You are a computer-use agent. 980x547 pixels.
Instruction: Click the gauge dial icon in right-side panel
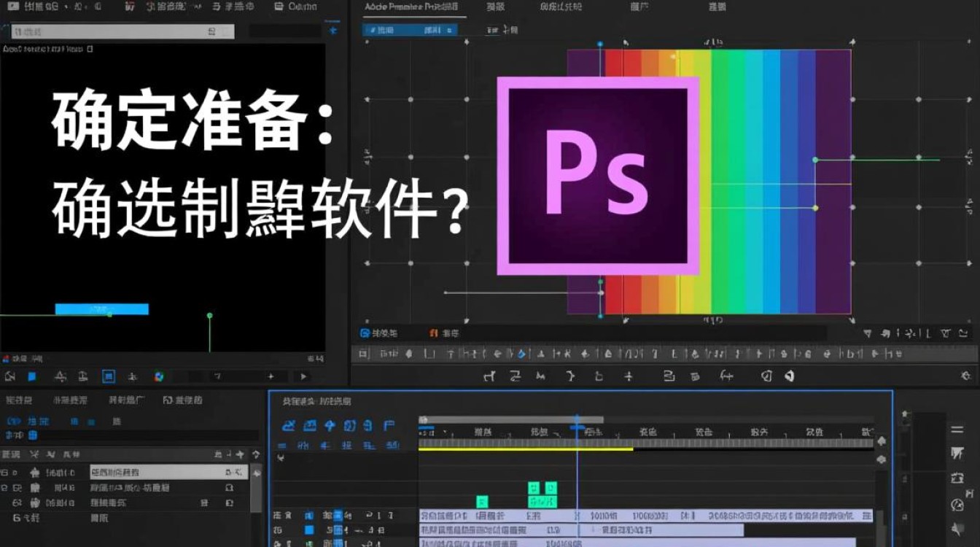point(957,505)
